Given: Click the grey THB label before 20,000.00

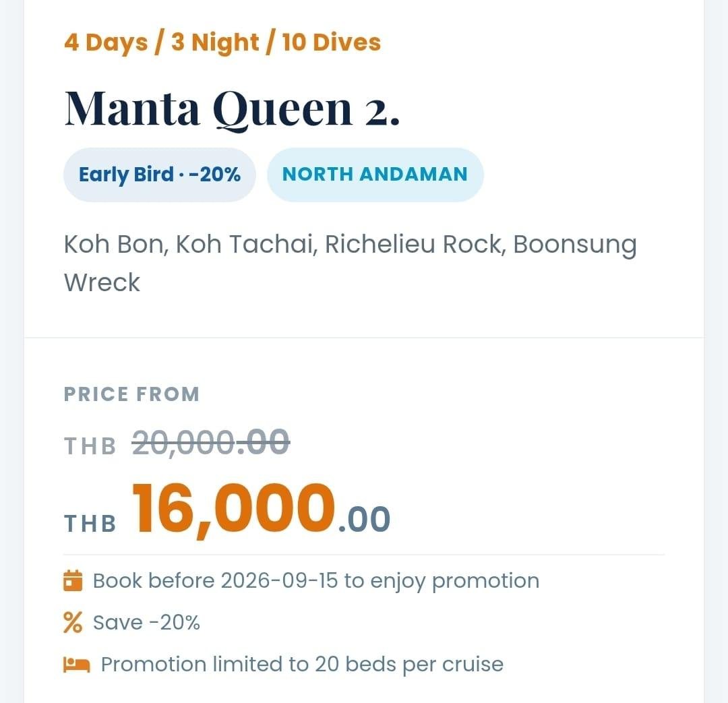Looking at the screenshot, I should tap(90, 446).
